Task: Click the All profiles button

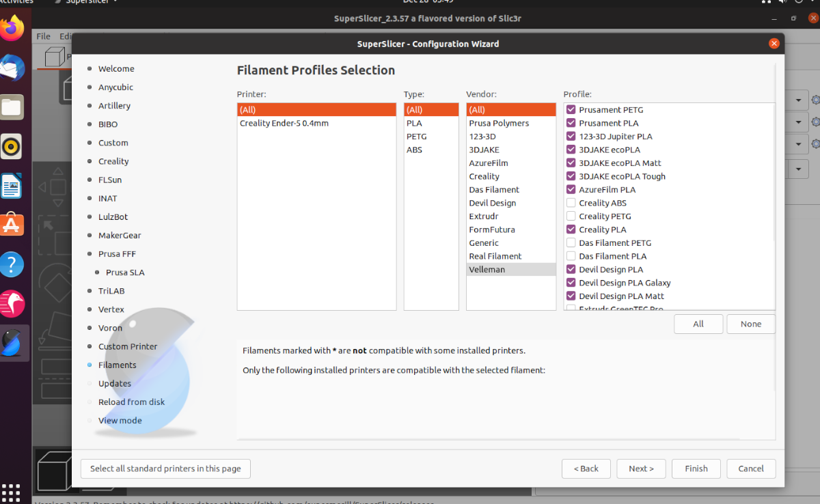Action: [x=698, y=324]
